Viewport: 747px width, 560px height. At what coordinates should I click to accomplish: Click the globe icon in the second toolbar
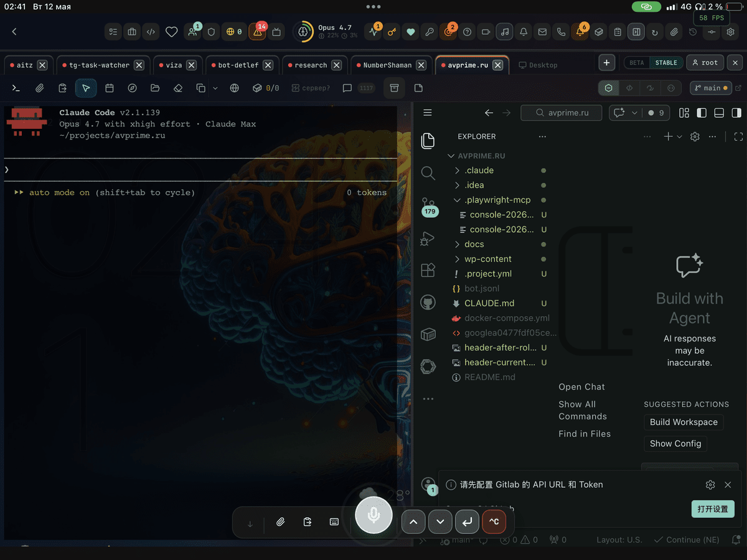(x=235, y=88)
